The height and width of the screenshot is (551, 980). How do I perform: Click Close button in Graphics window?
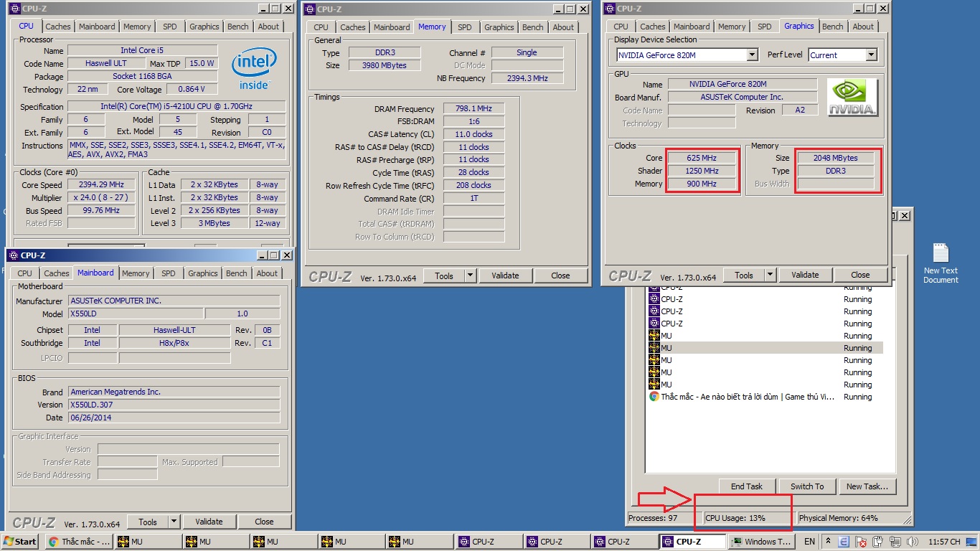pos(860,275)
